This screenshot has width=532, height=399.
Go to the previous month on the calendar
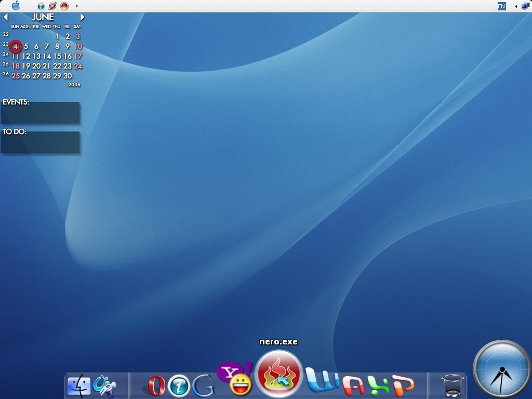click(x=6, y=17)
